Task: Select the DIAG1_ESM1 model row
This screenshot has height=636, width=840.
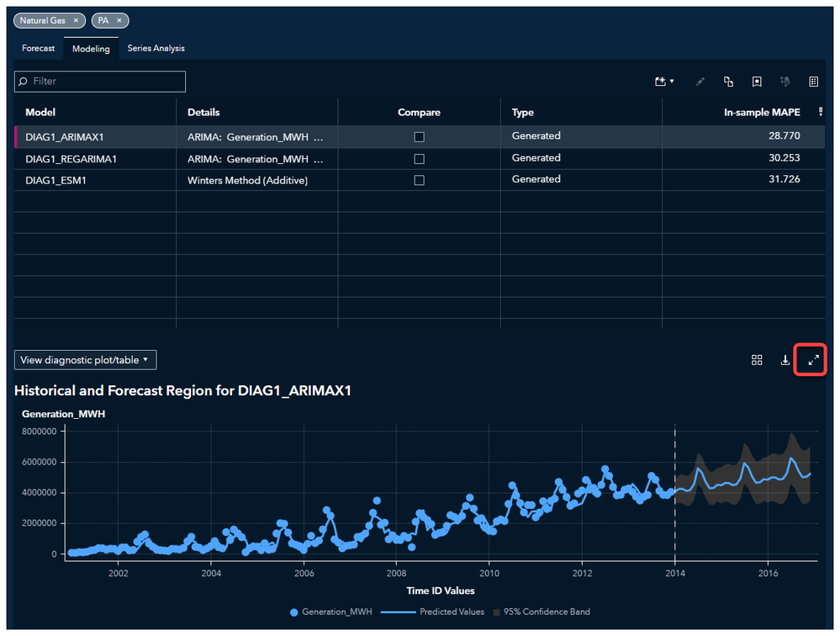Action: pos(55,179)
